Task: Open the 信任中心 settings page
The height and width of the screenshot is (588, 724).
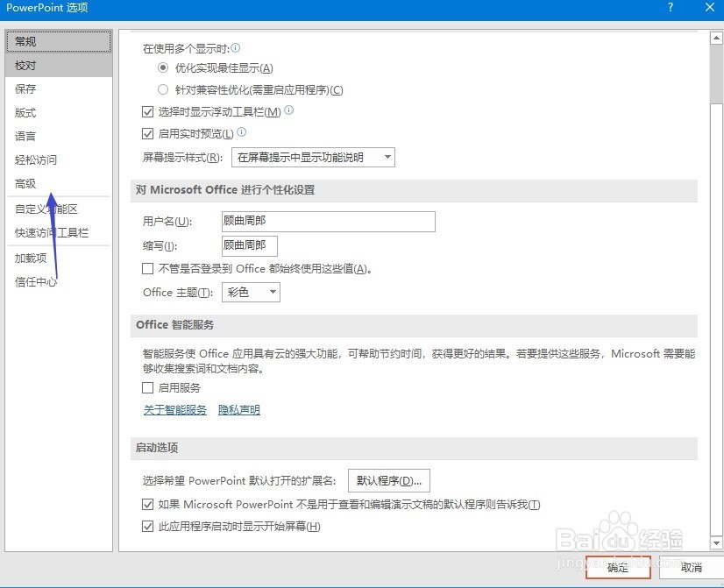Action: (35, 281)
